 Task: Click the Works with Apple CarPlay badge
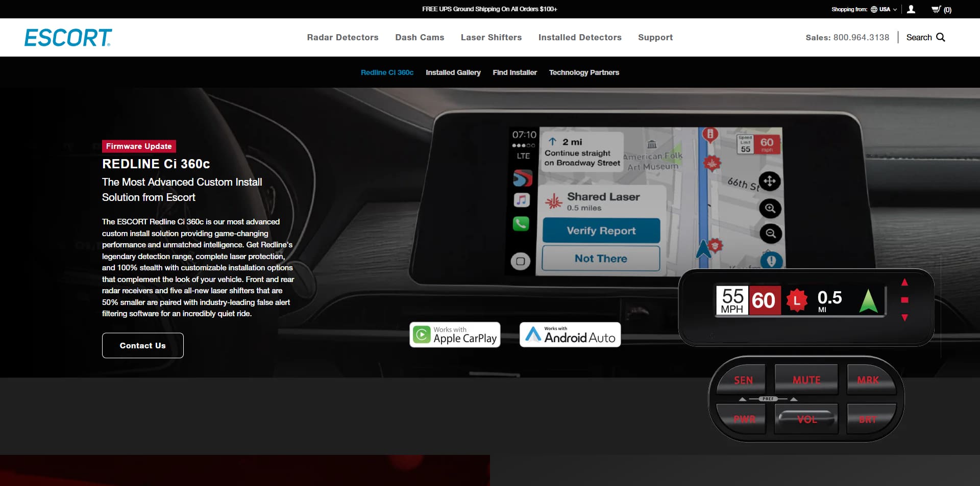pyautogui.click(x=455, y=335)
